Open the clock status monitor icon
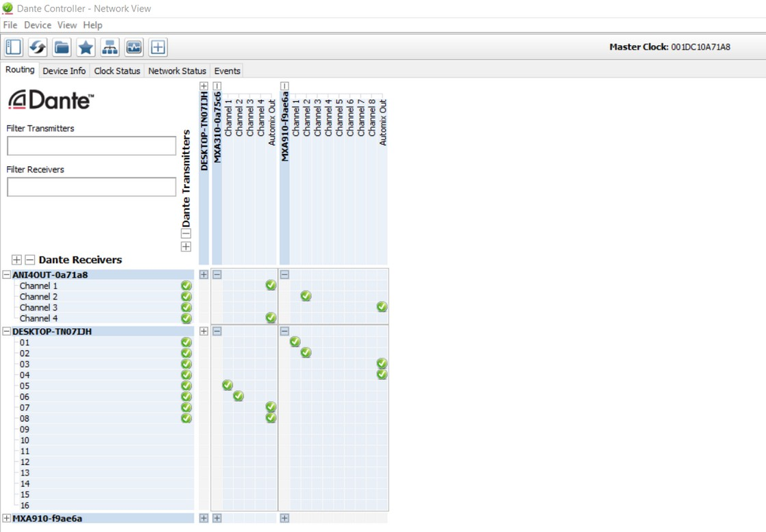766x532 pixels. pyautogui.click(x=134, y=47)
